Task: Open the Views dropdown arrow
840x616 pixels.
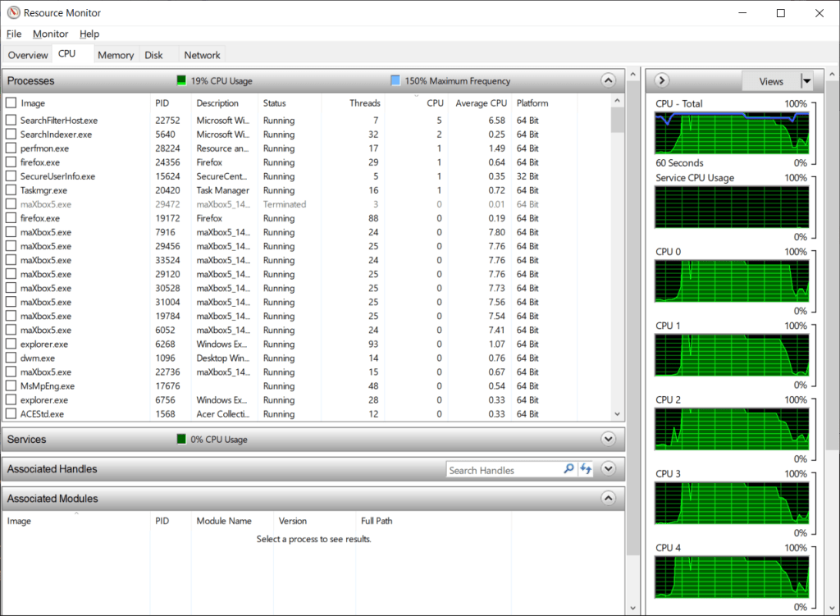Action: [806, 81]
